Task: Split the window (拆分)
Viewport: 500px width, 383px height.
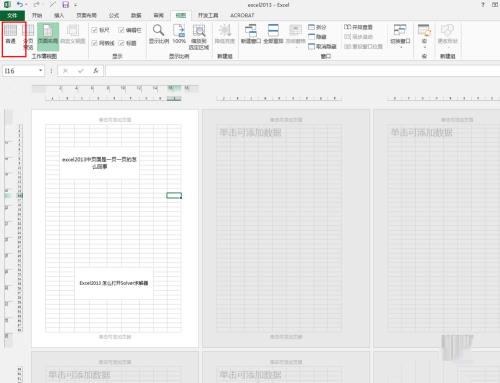Action: (x=317, y=27)
